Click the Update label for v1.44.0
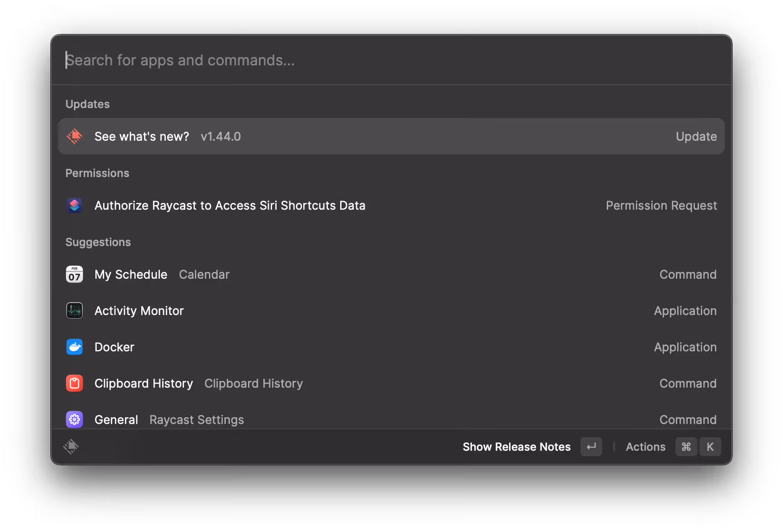The image size is (783, 532). click(696, 136)
